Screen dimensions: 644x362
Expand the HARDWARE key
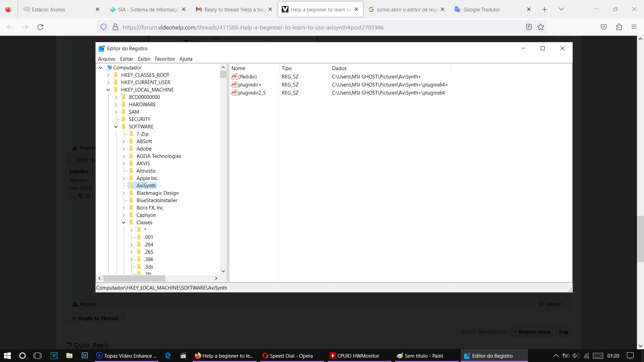pyautogui.click(x=116, y=105)
